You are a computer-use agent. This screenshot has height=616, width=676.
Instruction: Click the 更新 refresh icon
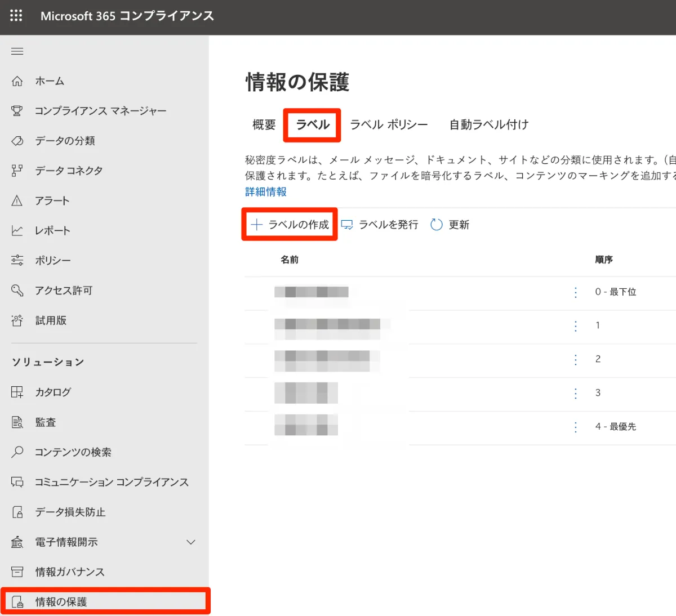point(437,225)
